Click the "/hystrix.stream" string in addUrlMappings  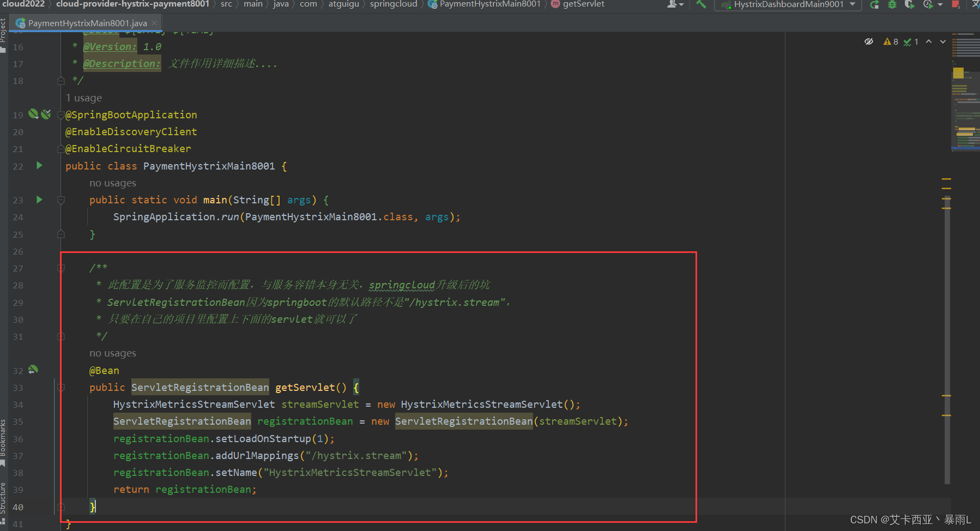pyautogui.click(x=356, y=456)
